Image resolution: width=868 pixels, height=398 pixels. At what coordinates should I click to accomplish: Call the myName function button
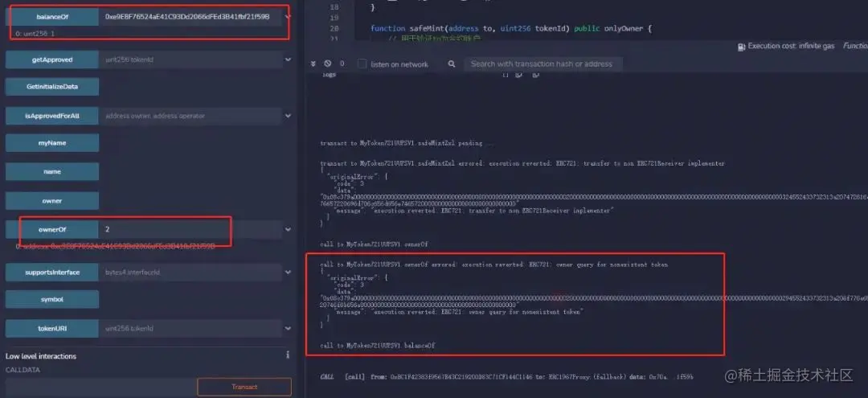pos(52,143)
